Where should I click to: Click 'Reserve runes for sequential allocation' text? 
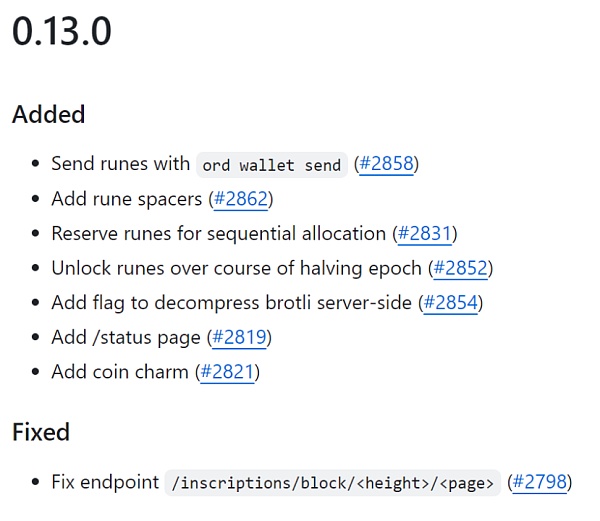coord(218,233)
